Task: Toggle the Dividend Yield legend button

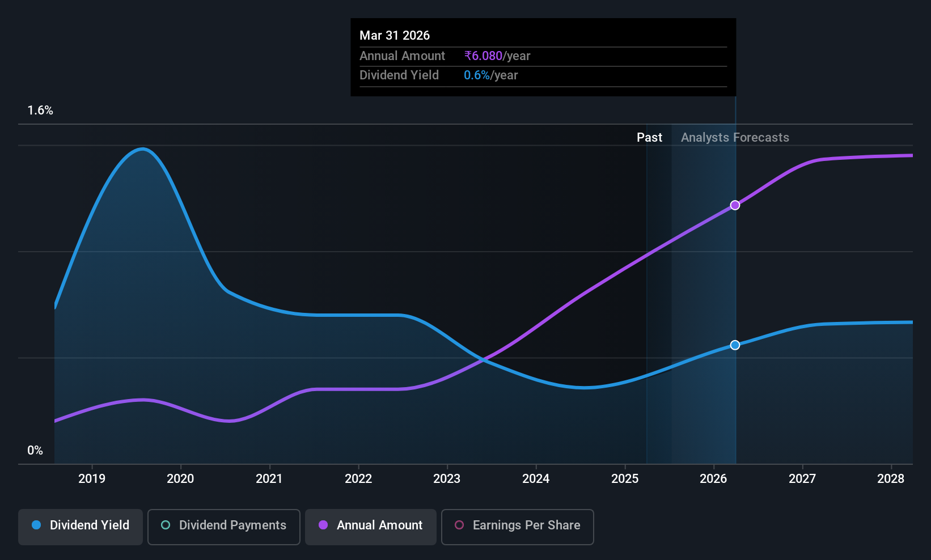Action: tap(81, 527)
